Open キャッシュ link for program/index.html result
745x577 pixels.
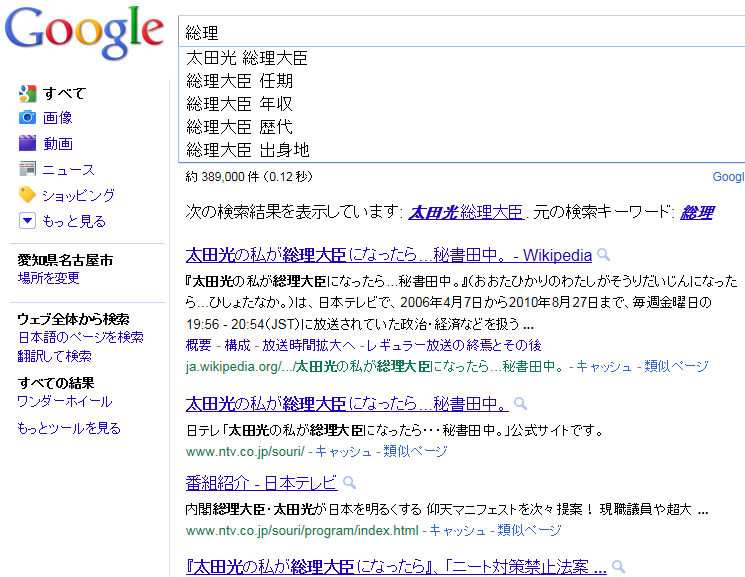click(x=457, y=530)
